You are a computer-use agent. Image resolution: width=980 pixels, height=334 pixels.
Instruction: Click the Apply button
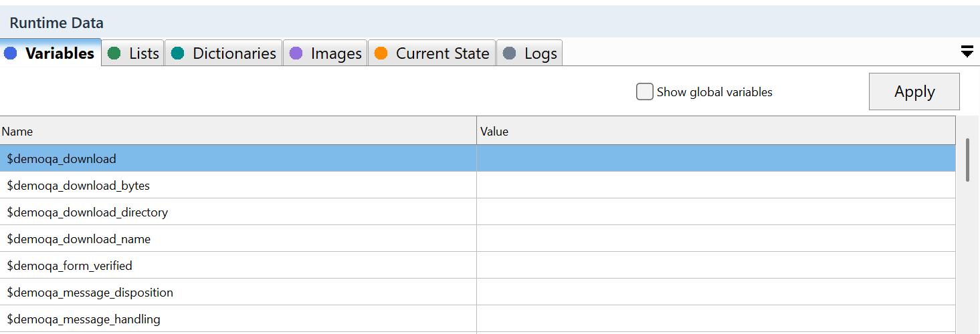(x=914, y=92)
